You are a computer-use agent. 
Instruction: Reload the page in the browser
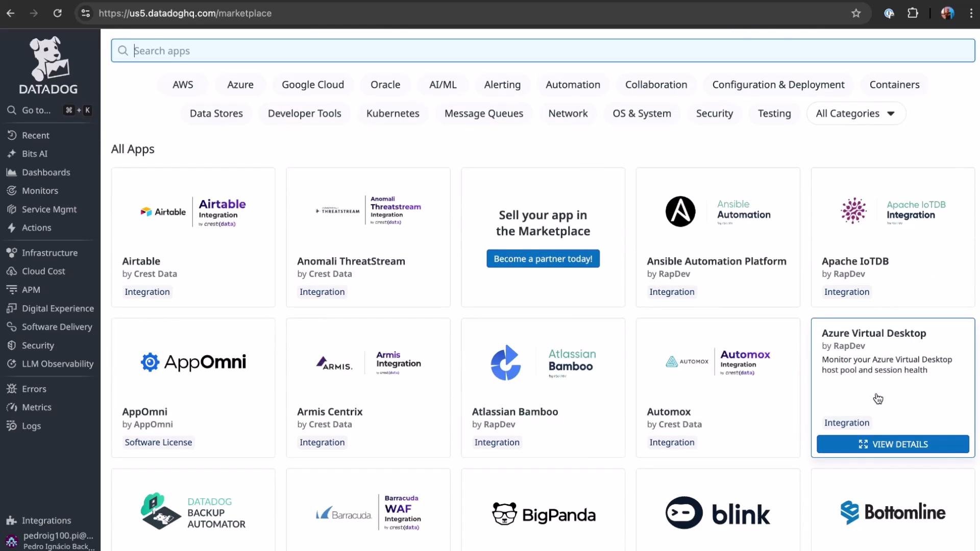click(58, 13)
